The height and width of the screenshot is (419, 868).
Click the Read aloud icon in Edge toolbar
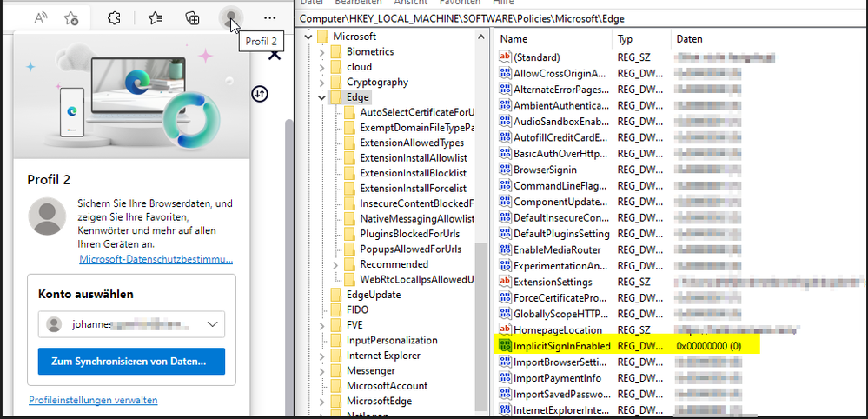(x=41, y=18)
